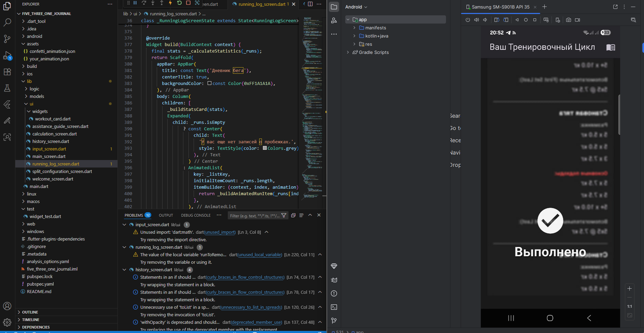Select the PROBLEMS tab
Image resolution: width=644 pixels, height=333 pixels.
pyautogui.click(x=138, y=215)
